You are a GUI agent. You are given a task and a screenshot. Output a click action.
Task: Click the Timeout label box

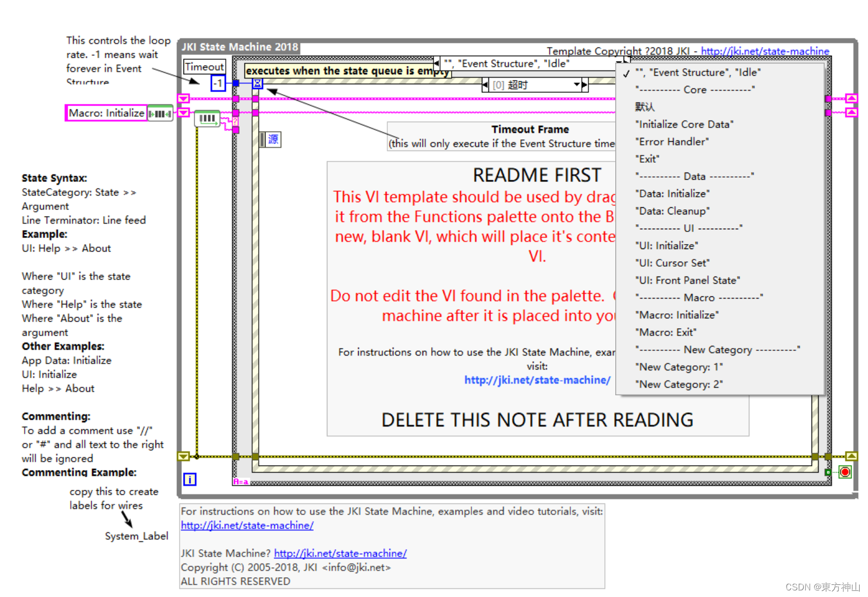pyautogui.click(x=204, y=67)
